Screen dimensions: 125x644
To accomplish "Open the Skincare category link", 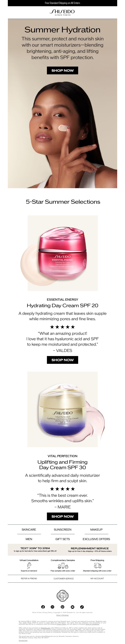I will (x=29, y=530).
